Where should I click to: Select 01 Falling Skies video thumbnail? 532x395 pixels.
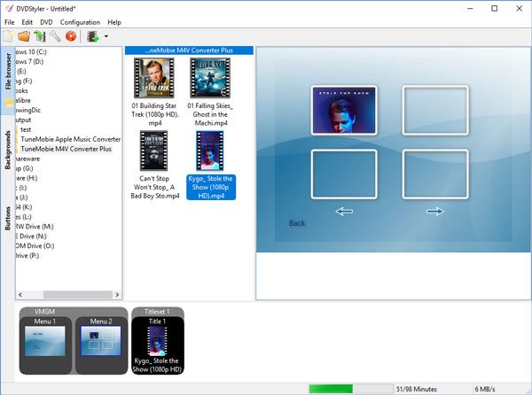[x=210, y=78]
